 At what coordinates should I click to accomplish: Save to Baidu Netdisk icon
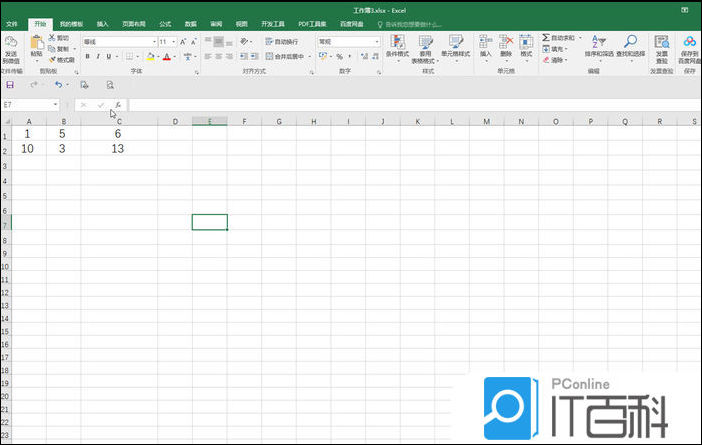tap(689, 43)
